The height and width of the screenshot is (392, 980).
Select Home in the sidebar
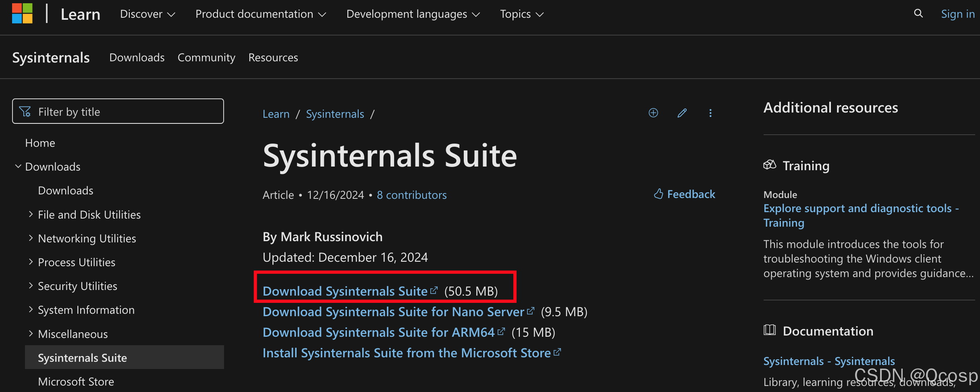tap(40, 143)
